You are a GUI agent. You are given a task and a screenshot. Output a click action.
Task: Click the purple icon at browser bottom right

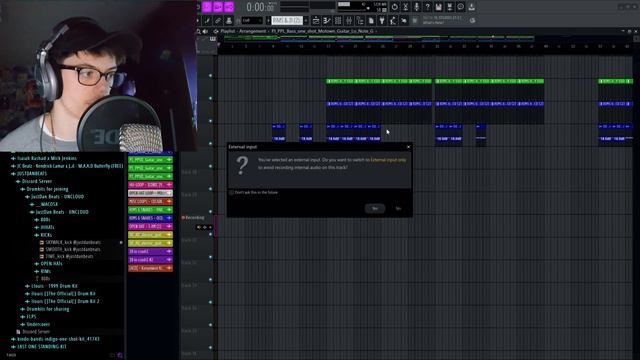click(120, 356)
